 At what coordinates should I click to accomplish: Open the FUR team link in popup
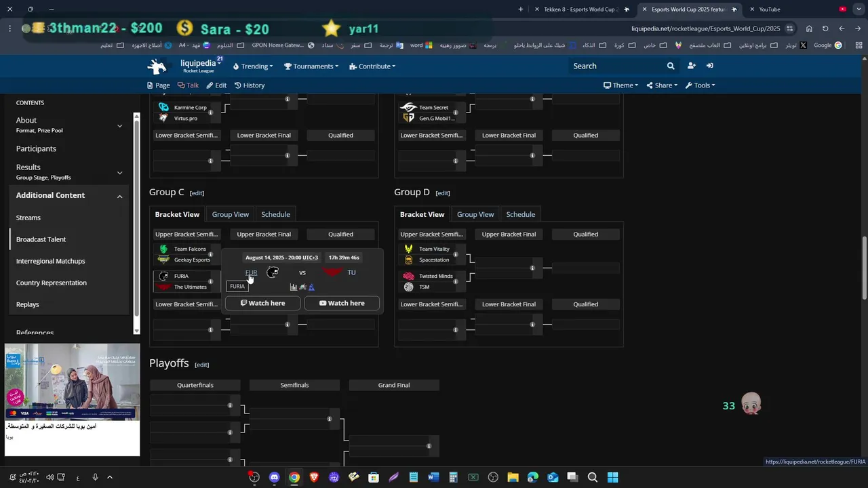point(251,272)
